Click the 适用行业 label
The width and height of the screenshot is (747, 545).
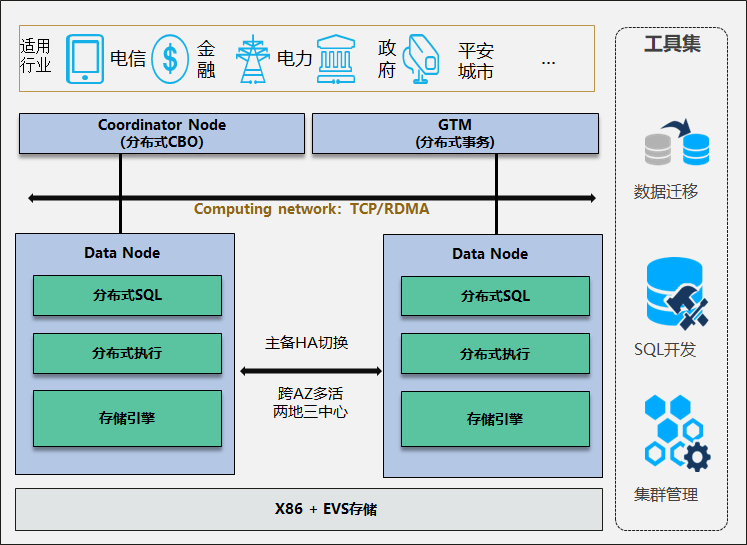pos(35,56)
